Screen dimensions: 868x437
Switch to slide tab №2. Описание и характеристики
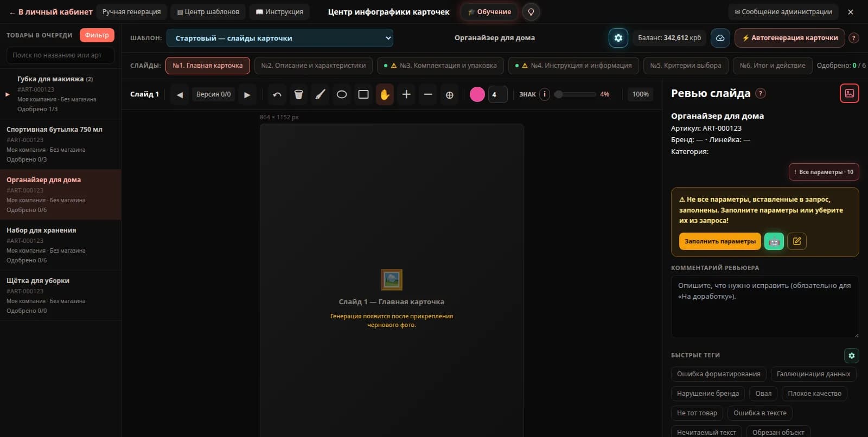[314, 66]
